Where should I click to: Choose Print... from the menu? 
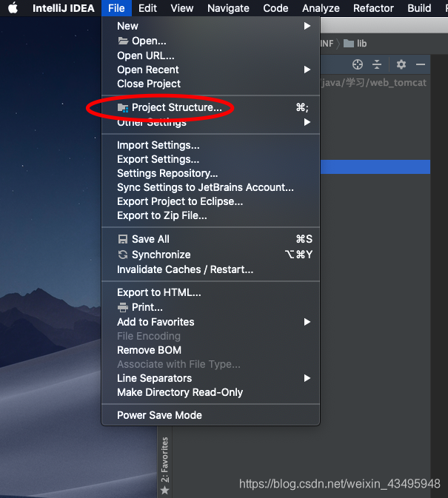(210, 307)
